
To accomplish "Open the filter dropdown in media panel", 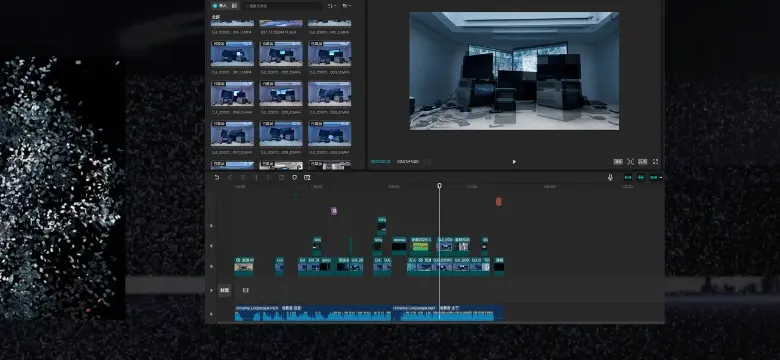I will [346, 6].
